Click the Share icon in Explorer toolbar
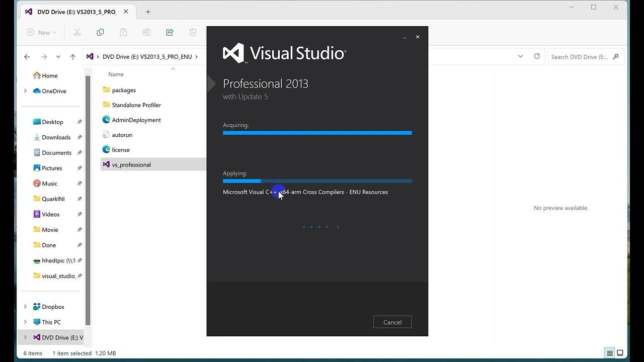 [x=170, y=33]
